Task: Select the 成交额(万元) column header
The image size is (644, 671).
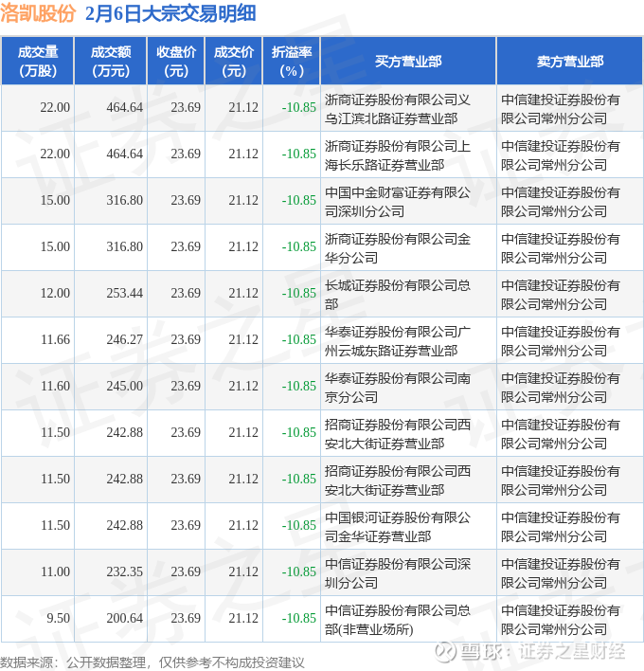Action: coord(111,62)
